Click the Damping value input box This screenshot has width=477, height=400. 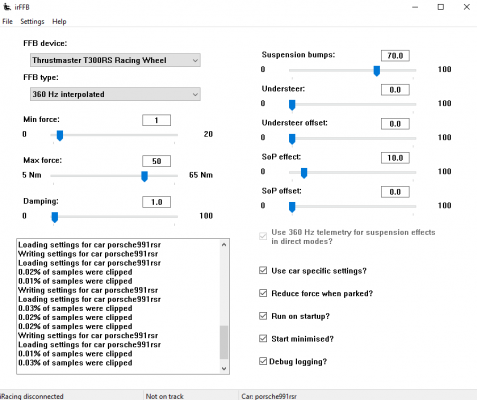click(x=156, y=202)
